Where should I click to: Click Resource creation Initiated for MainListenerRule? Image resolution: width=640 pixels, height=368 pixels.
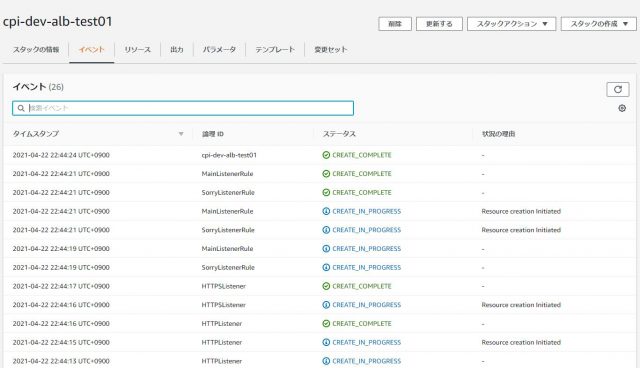point(521,211)
